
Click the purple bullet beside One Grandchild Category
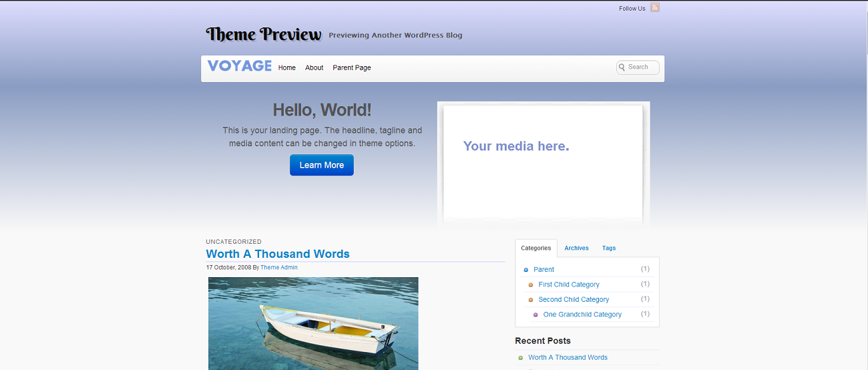click(535, 315)
